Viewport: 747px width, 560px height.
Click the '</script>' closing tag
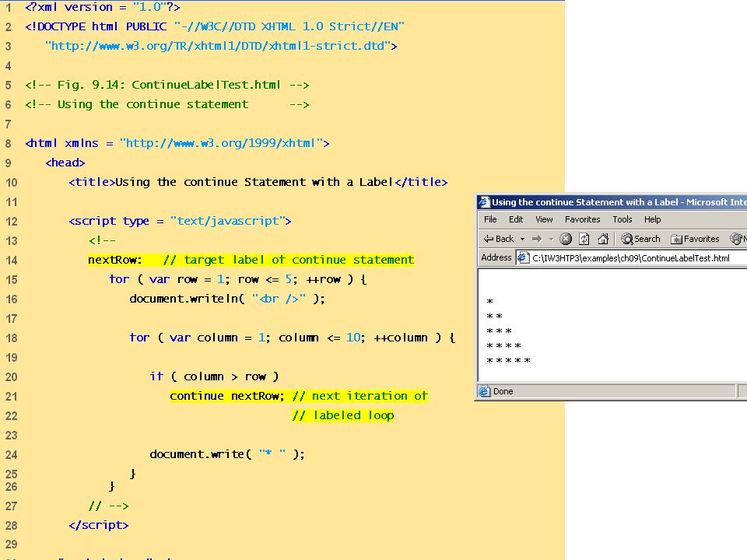99,525
